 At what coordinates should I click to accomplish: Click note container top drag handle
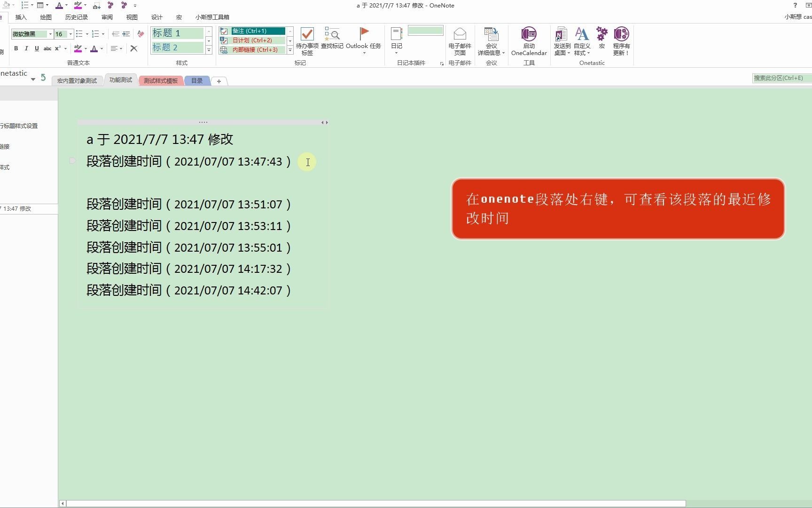point(203,122)
